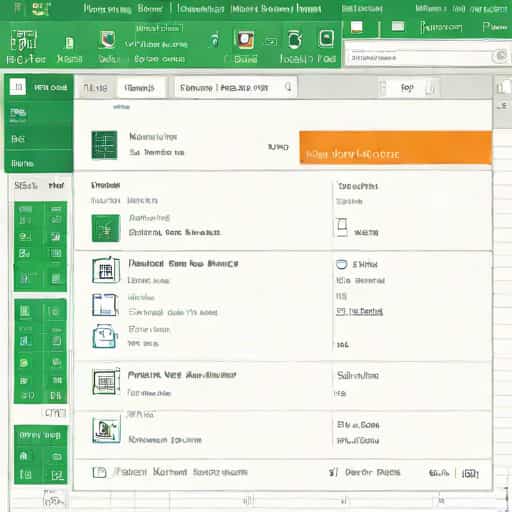Screen dimensions: 512x512
Task: Click the teal briefcase icon in the list
Action: click(x=105, y=336)
